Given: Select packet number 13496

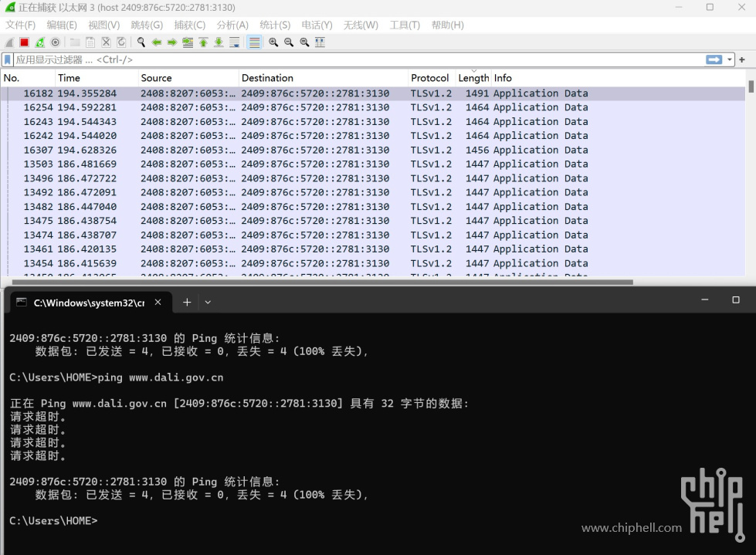Looking at the screenshot, I should pos(373,178).
